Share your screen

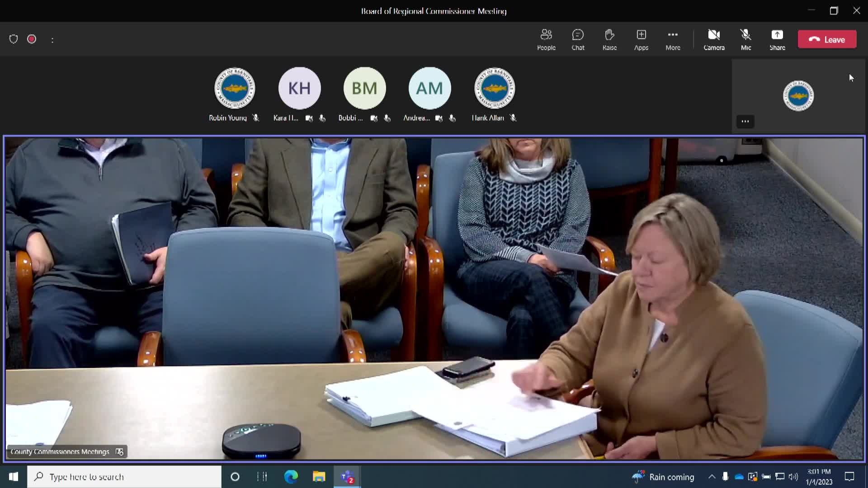pyautogui.click(x=777, y=39)
